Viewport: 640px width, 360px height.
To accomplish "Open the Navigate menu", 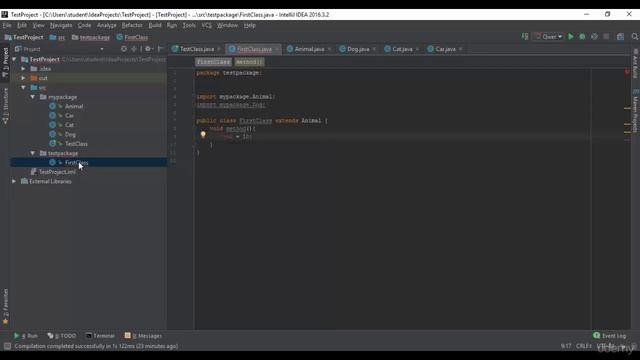I will [x=61, y=25].
